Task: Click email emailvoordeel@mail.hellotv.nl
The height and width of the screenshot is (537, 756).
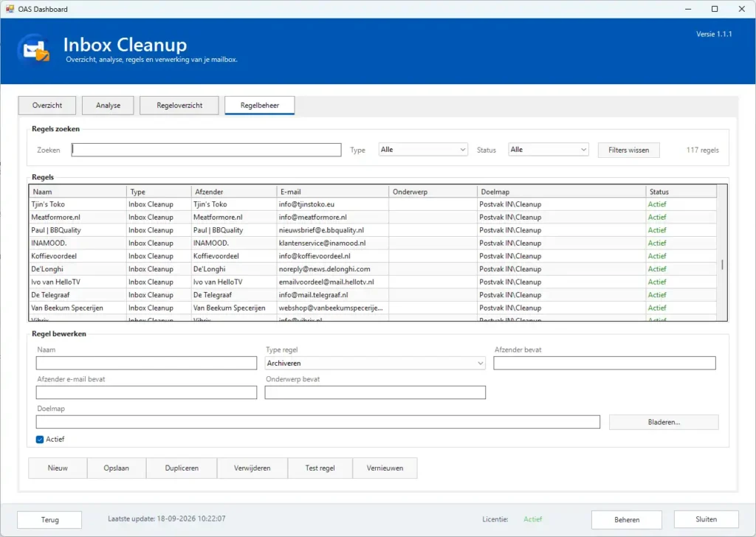Action: point(326,283)
